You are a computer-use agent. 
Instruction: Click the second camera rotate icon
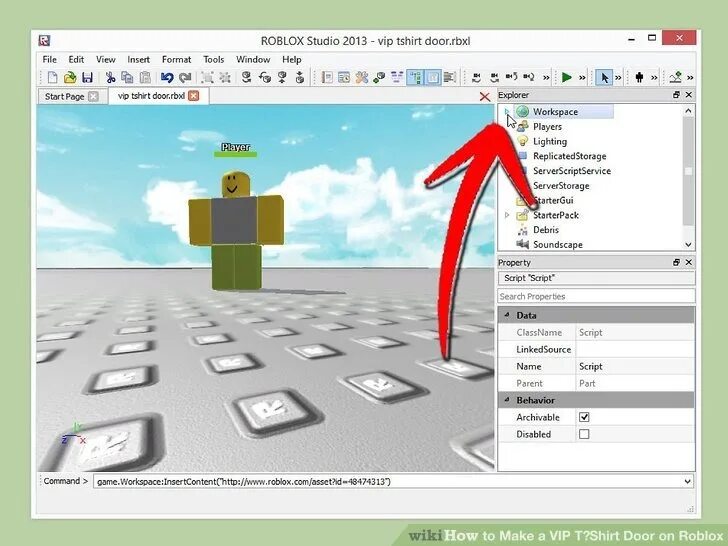click(494, 78)
